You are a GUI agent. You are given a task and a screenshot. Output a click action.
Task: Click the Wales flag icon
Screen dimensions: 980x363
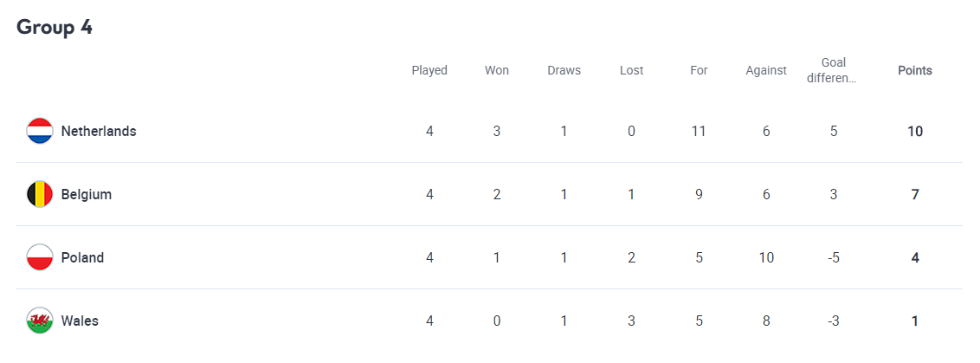coord(40,321)
